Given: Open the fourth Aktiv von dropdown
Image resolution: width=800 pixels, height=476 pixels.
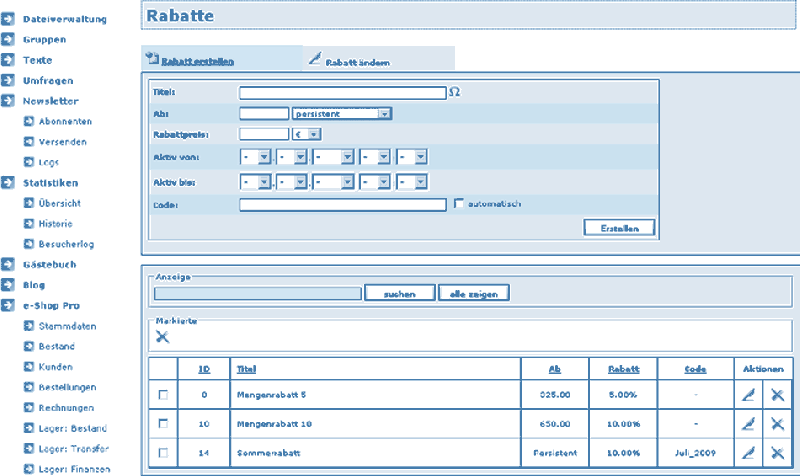Looking at the screenshot, I should (x=376, y=157).
